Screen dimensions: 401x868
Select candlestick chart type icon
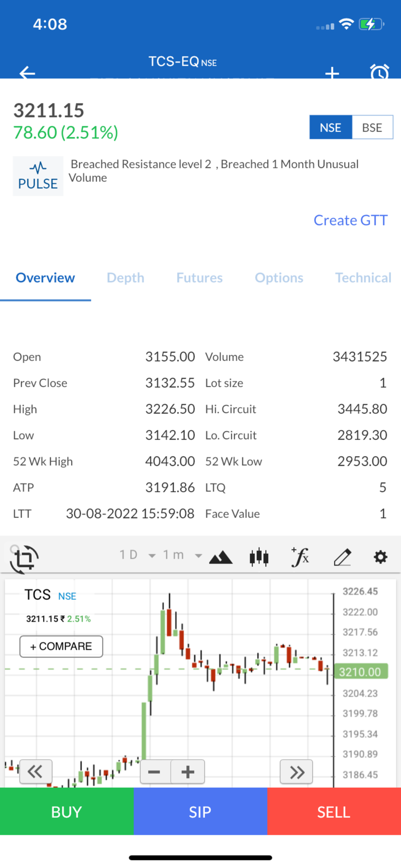coord(259,557)
